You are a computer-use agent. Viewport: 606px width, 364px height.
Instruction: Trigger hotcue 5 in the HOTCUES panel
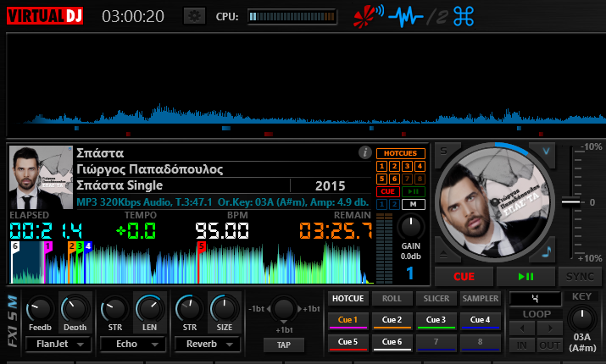pyautogui.click(x=382, y=179)
